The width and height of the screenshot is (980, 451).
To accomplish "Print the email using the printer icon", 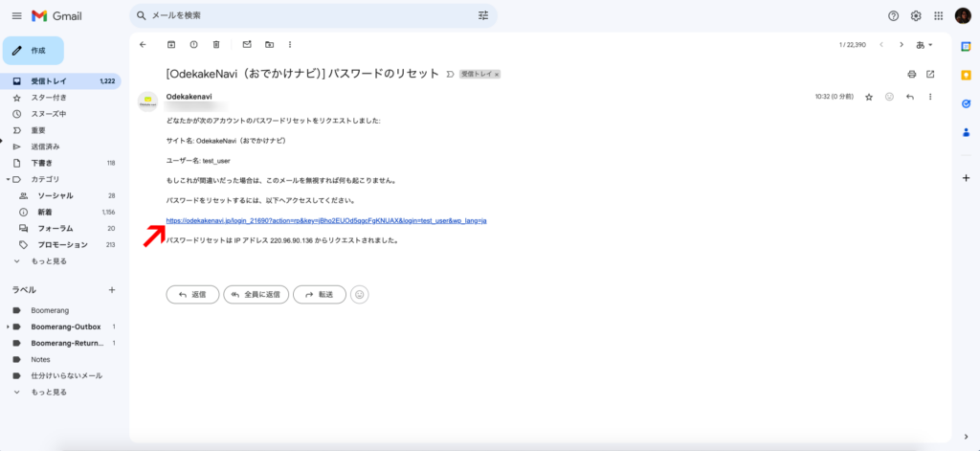I will click(911, 74).
